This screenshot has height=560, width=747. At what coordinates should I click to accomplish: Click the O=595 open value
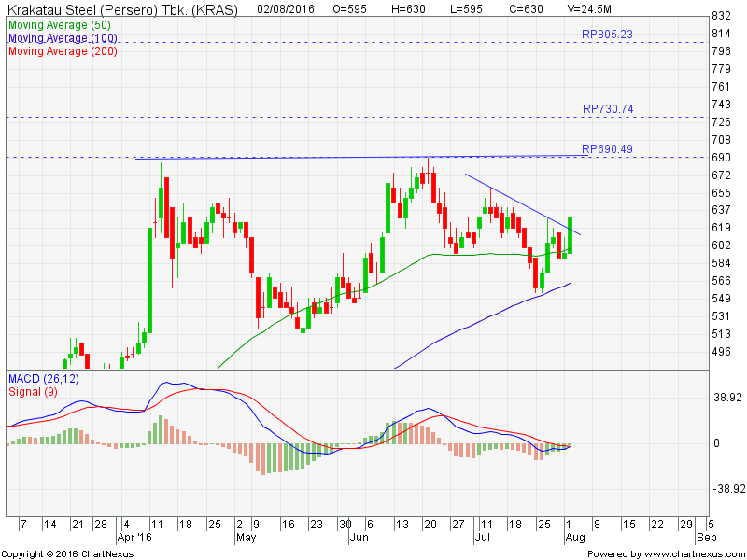[349, 9]
